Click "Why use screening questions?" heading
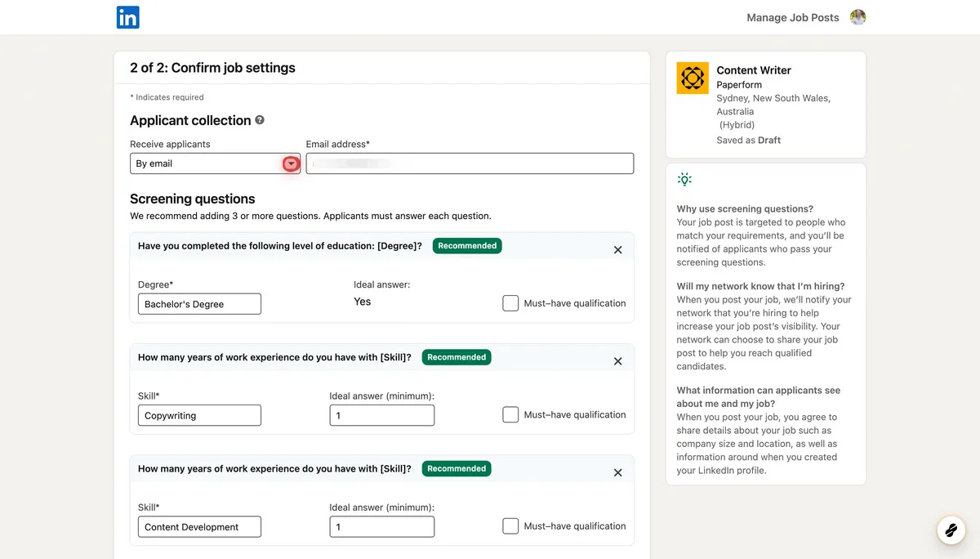Screen dimensions: 980x559 pos(745,208)
